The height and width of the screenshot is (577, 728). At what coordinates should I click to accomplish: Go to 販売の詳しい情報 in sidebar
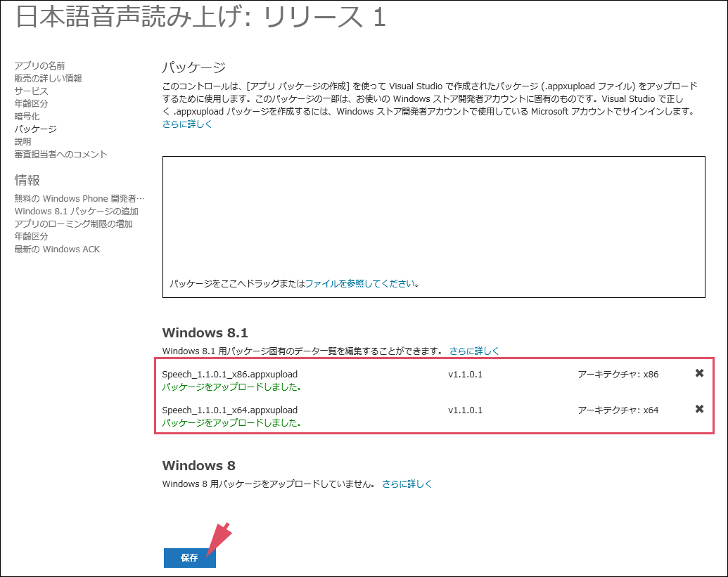tap(48, 79)
